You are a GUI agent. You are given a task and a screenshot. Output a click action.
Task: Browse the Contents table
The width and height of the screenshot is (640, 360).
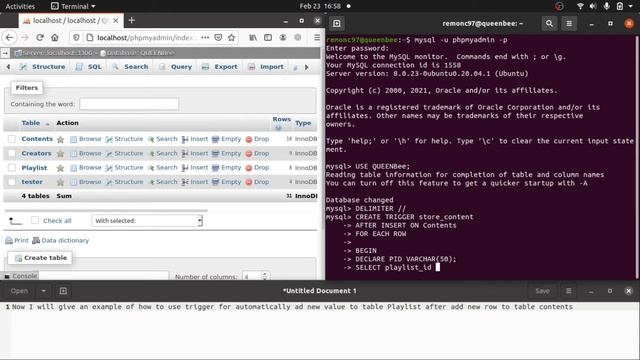click(86, 139)
